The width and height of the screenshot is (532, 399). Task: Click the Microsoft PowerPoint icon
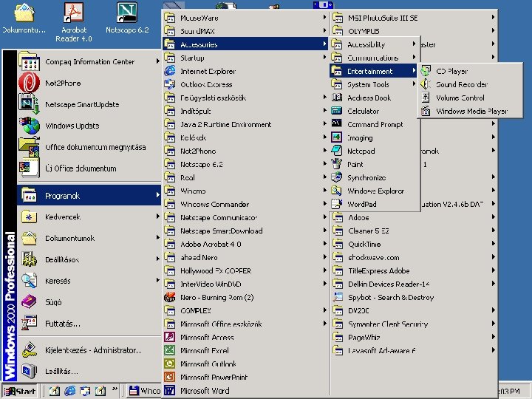(170, 377)
